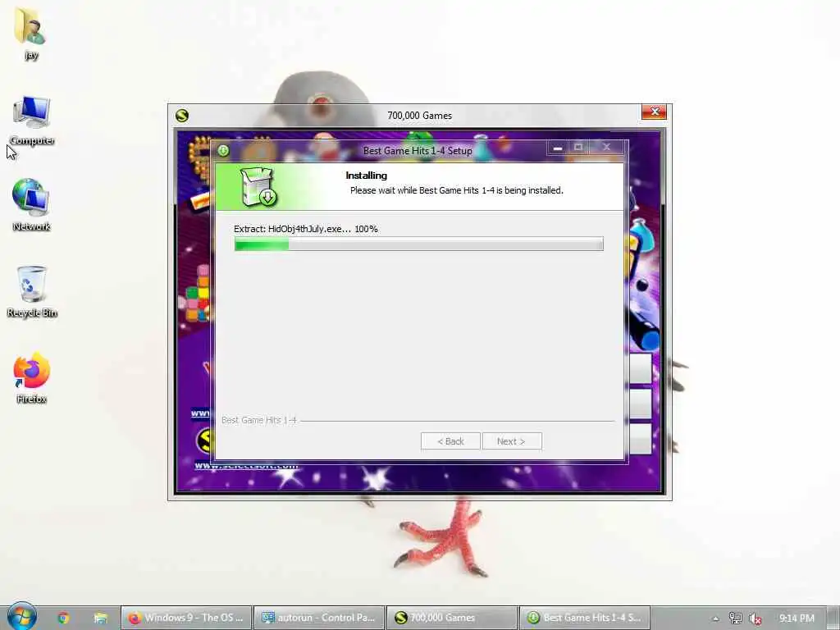Click the Best Game Hits 1-4 footer label
The image size is (840, 630).
tap(258, 420)
